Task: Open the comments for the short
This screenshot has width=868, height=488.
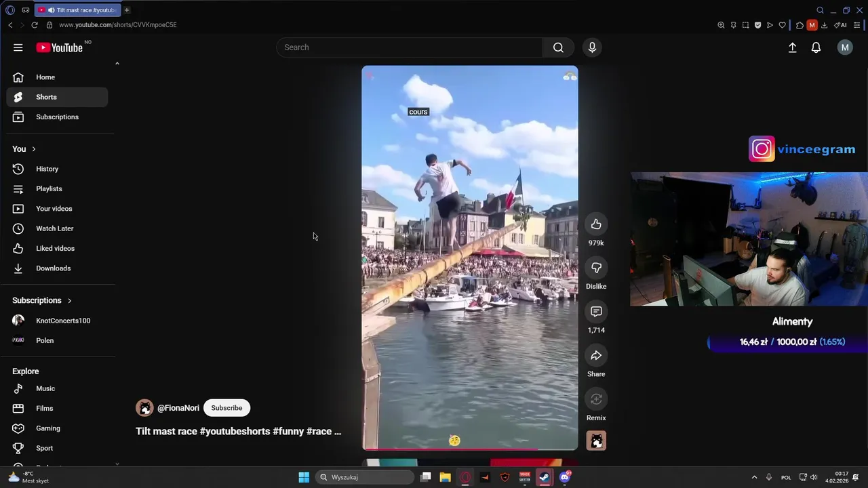Action: point(596,312)
